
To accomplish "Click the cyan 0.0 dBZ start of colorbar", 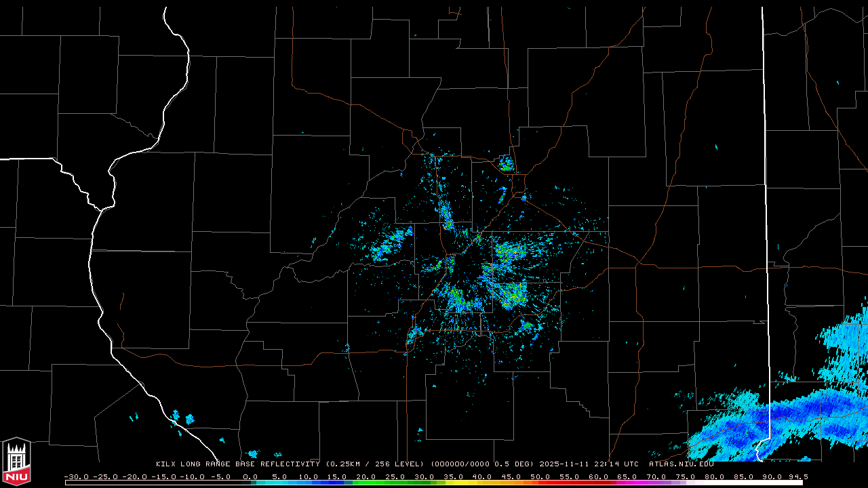I will tap(252, 483).
